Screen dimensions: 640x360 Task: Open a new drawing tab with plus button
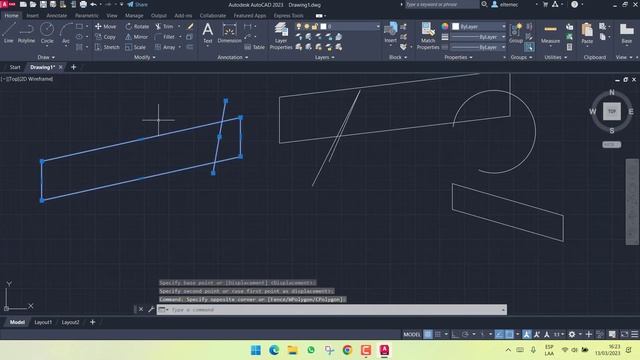pos(73,67)
